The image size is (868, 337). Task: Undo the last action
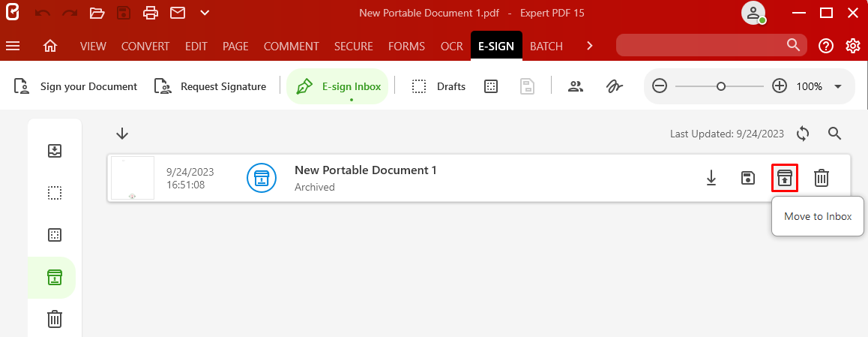(x=43, y=13)
